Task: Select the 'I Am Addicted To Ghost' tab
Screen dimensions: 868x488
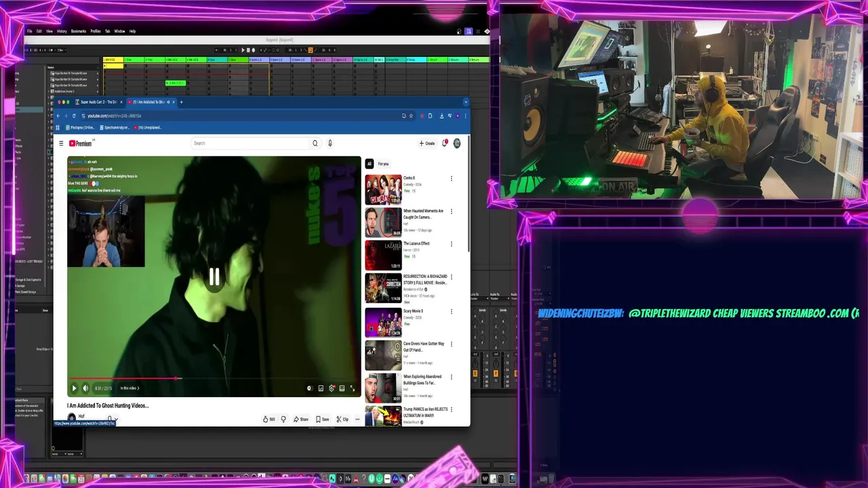Action: pos(151,102)
